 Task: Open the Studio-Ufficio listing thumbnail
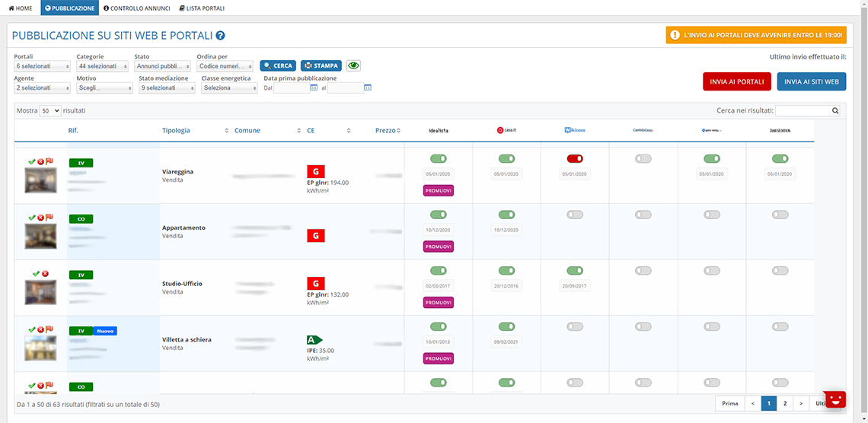41,292
